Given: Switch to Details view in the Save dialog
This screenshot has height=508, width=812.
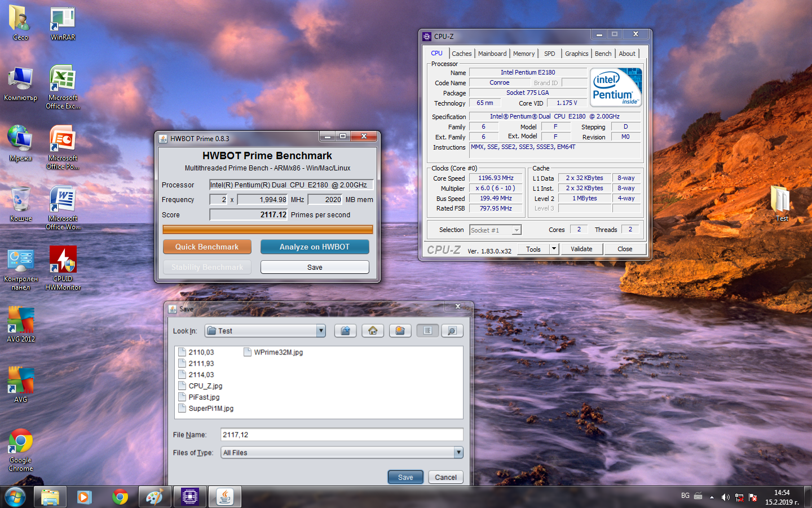Looking at the screenshot, I should [452, 331].
